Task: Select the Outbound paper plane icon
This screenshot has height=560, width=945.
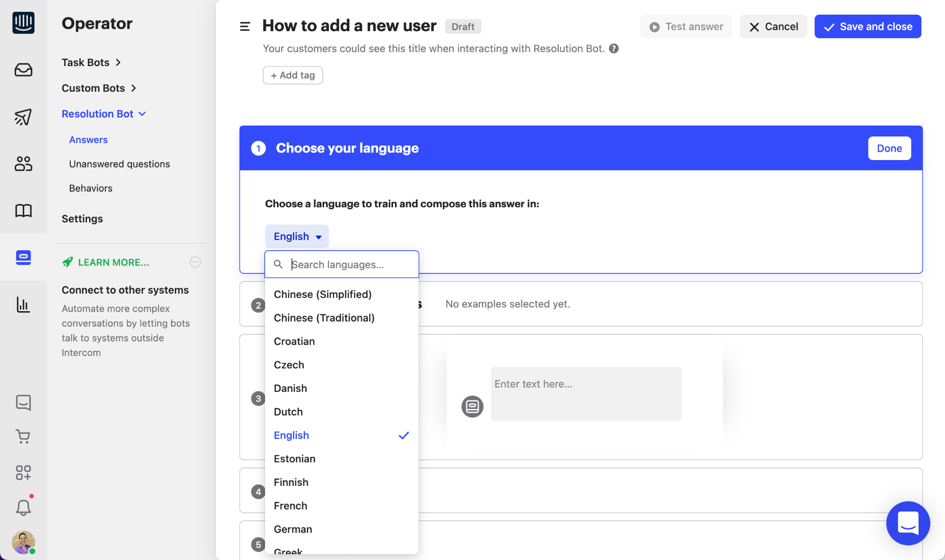Action: pyautogui.click(x=23, y=117)
